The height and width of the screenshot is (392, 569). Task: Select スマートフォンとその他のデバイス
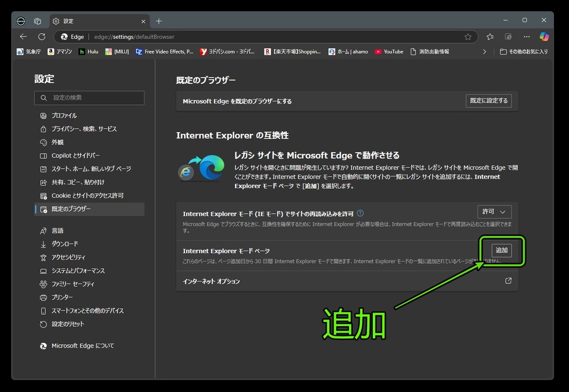[89, 310]
